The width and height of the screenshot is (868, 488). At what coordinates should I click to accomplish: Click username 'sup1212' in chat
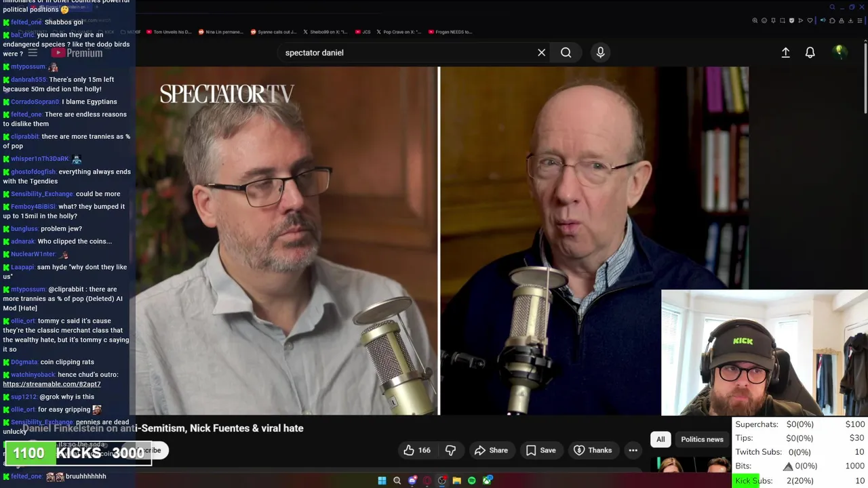coord(24,396)
